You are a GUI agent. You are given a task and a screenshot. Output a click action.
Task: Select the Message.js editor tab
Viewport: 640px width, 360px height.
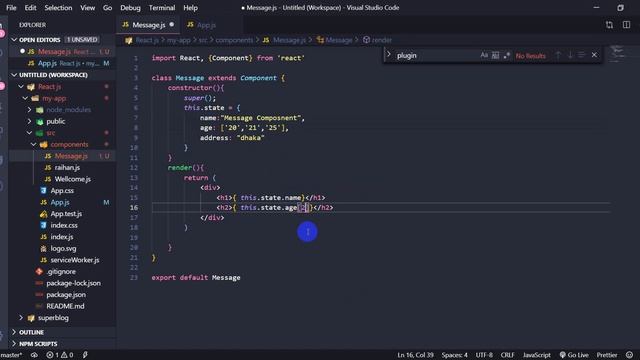[149, 25]
